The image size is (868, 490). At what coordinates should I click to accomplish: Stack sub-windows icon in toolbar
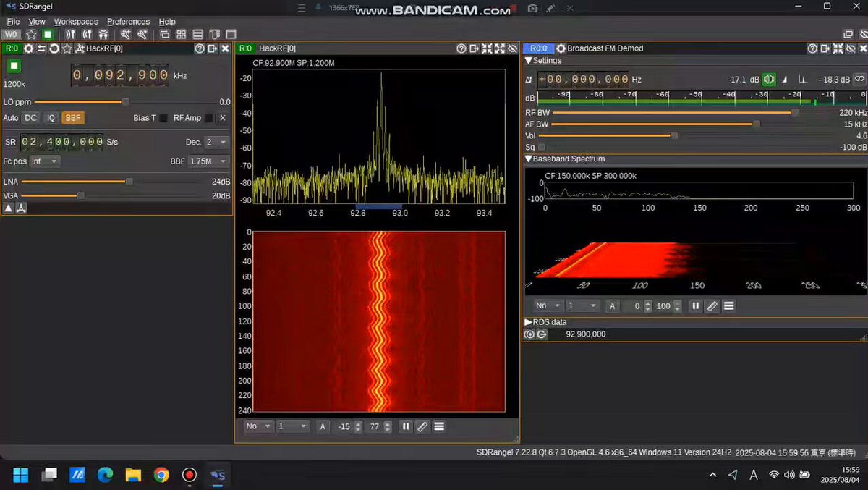[197, 34]
